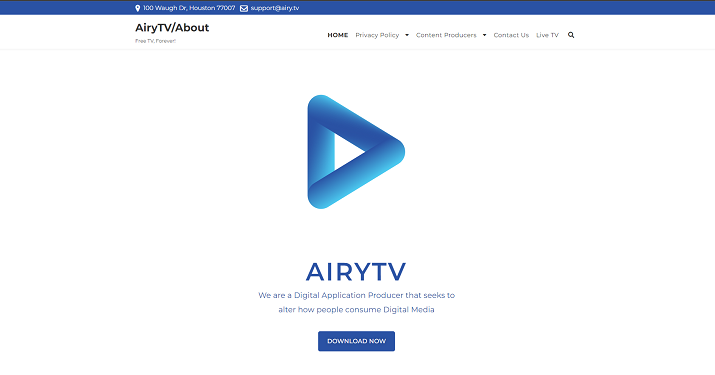Image resolution: width=715 pixels, height=375 pixels.
Task: Expand the Privacy Policy dropdown arrow
Action: pyautogui.click(x=407, y=35)
